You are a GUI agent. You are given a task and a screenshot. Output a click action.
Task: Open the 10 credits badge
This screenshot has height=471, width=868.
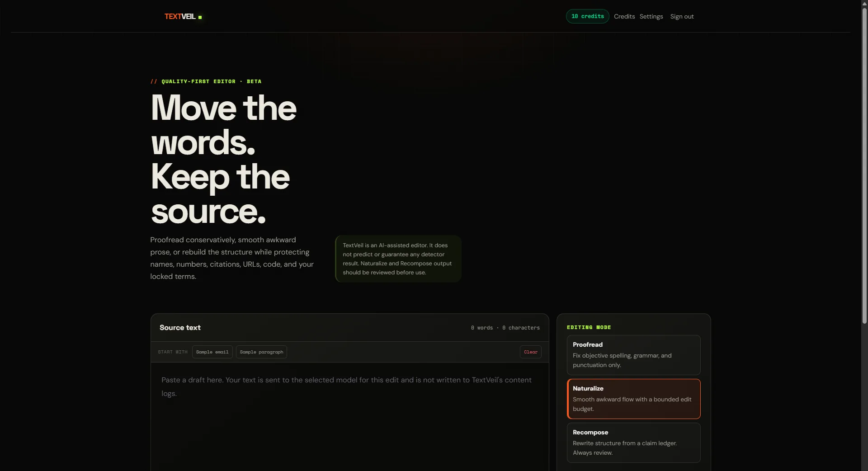pos(587,16)
